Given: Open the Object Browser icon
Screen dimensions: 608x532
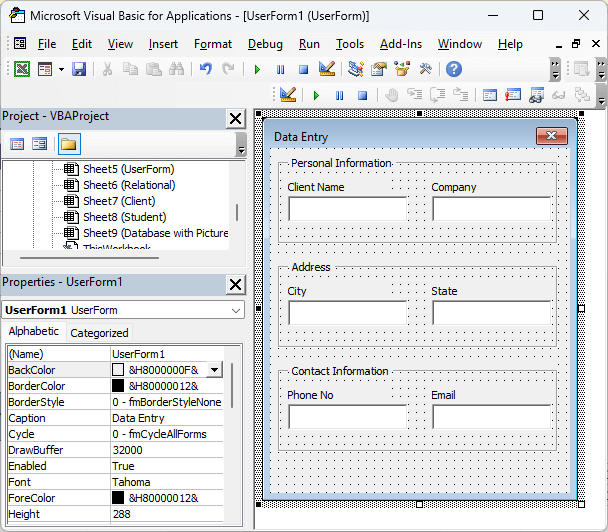Looking at the screenshot, I should point(401,69).
